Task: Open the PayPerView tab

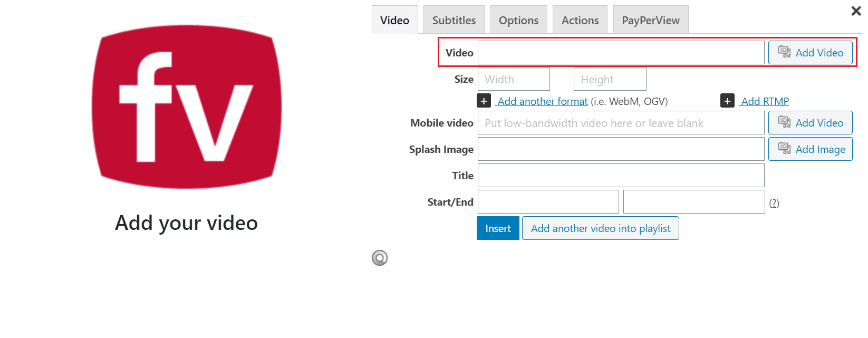Action: [651, 20]
